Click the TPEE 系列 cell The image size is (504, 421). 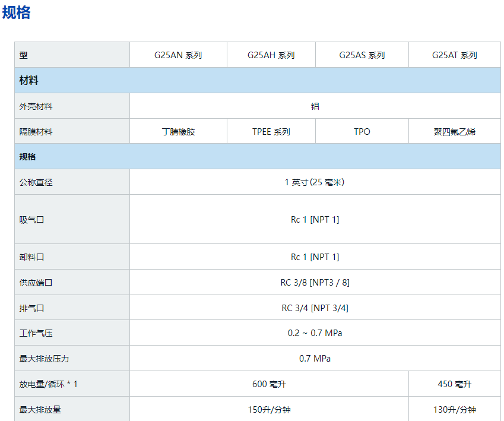(271, 132)
